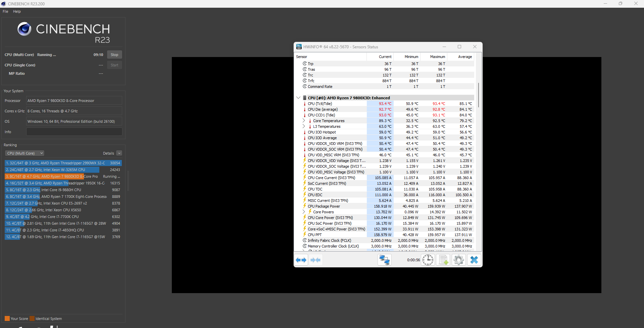Select ranking row Intel Core i9-9880H
644x328 pixels.
click(x=63, y=190)
